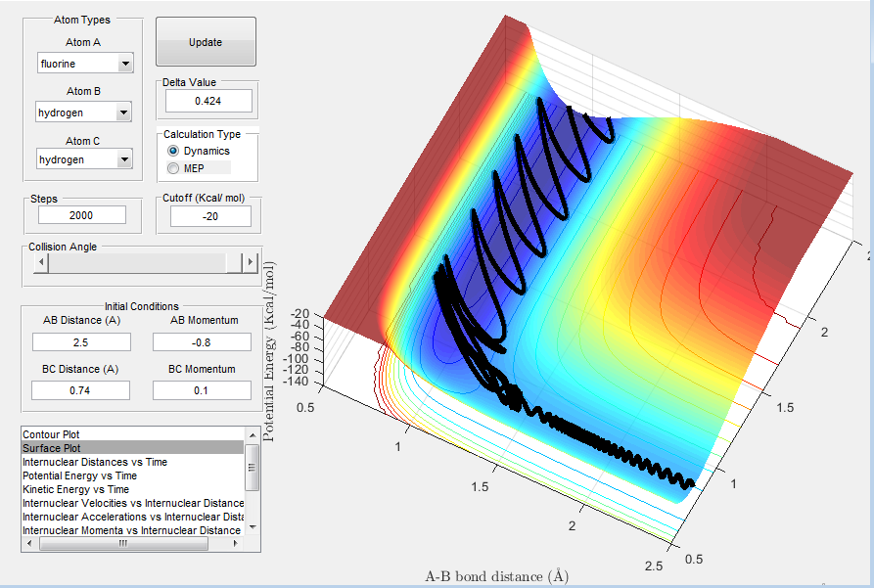Viewport: 874px width, 588px height.
Task: Click the Collision Angle slider track
Action: coord(137,263)
